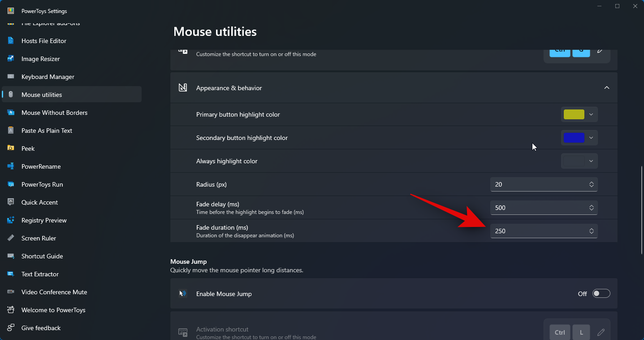The height and width of the screenshot is (340, 644).
Task: Go to Mouse Without Borders page
Action: point(54,113)
